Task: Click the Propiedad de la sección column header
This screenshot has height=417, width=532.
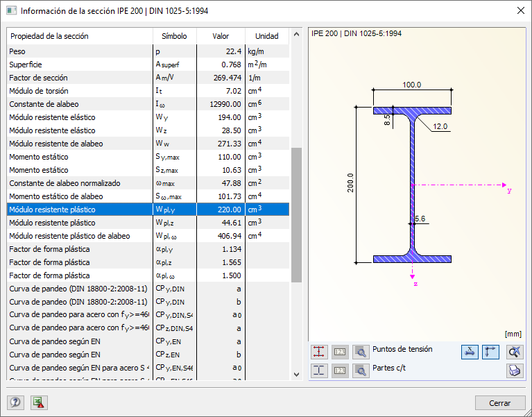Action: pos(80,36)
